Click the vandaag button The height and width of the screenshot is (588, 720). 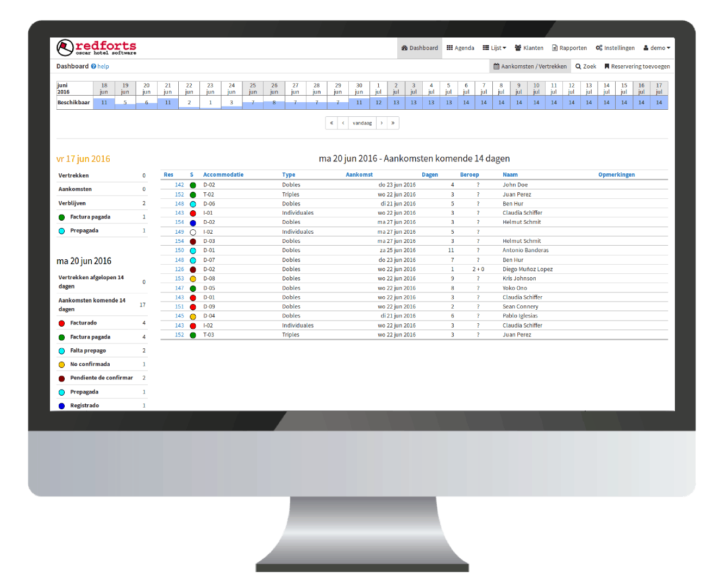pyautogui.click(x=362, y=123)
